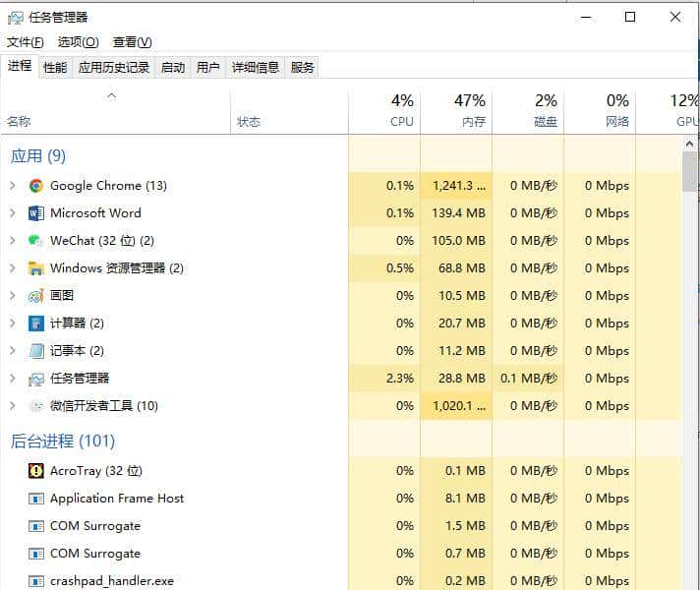Click the Google Chrome app icon

tap(36, 186)
